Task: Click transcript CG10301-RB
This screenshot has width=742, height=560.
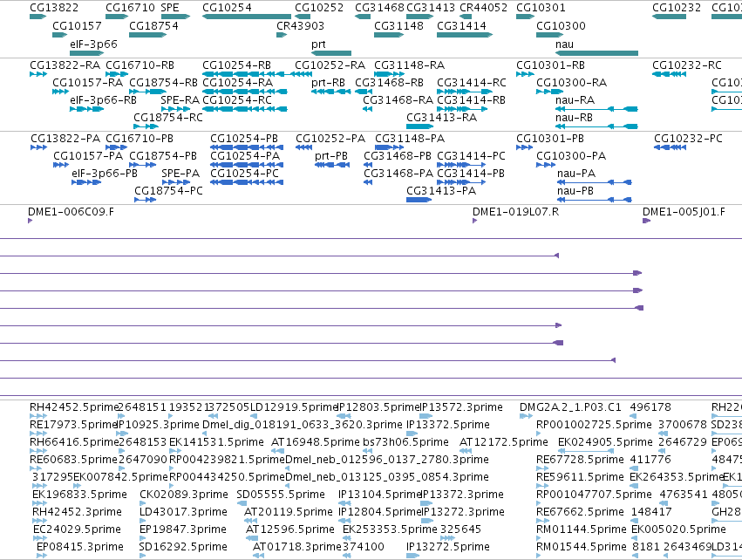Action: click(551, 65)
